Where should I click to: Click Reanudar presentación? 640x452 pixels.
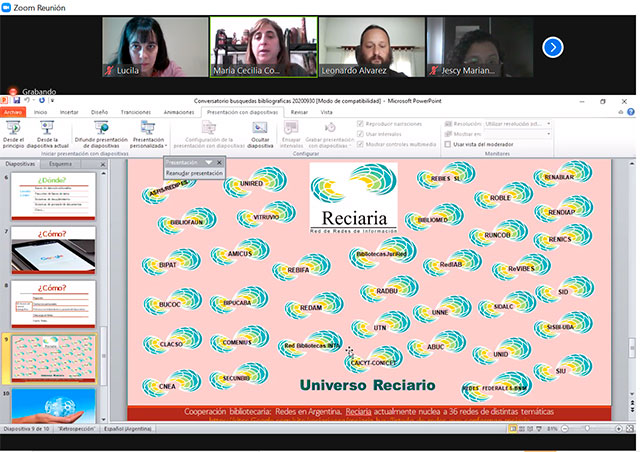(194, 173)
